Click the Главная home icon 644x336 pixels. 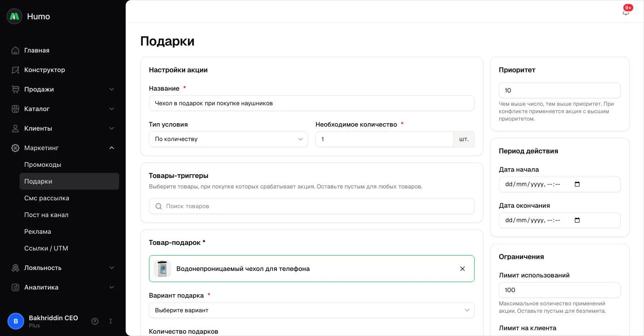tap(15, 50)
